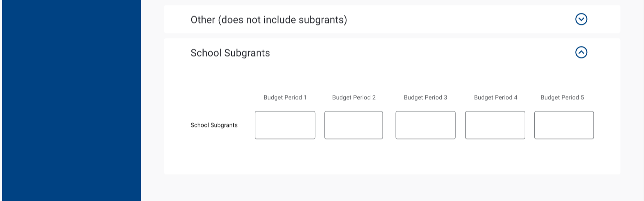Collapse the School Subgrants section with its chevron
644x201 pixels.
pyautogui.click(x=581, y=52)
